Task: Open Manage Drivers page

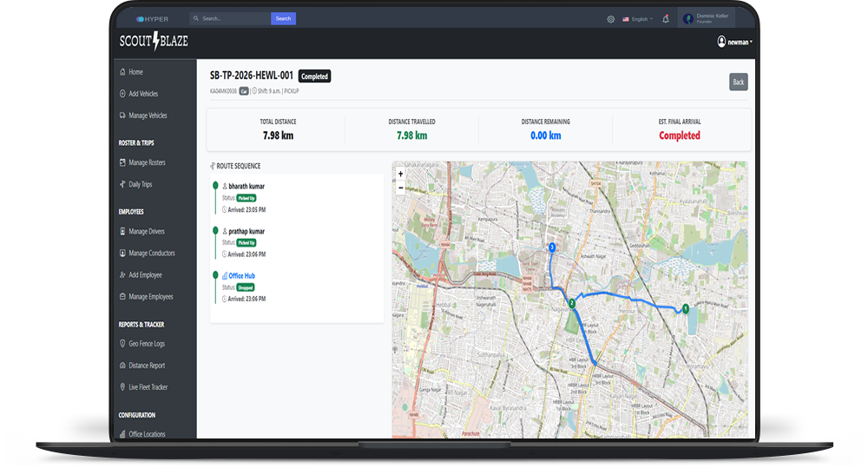Action: pyautogui.click(x=146, y=232)
